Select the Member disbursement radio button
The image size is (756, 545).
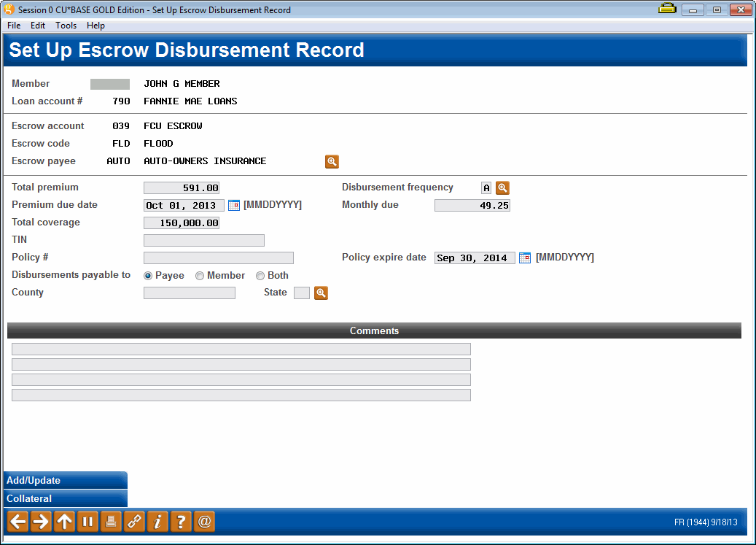click(199, 275)
